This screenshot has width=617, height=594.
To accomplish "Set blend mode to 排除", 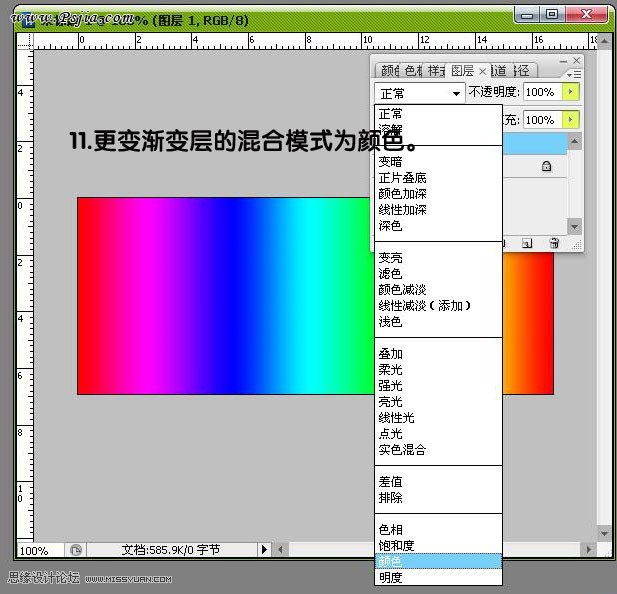I will (x=438, y=498).
